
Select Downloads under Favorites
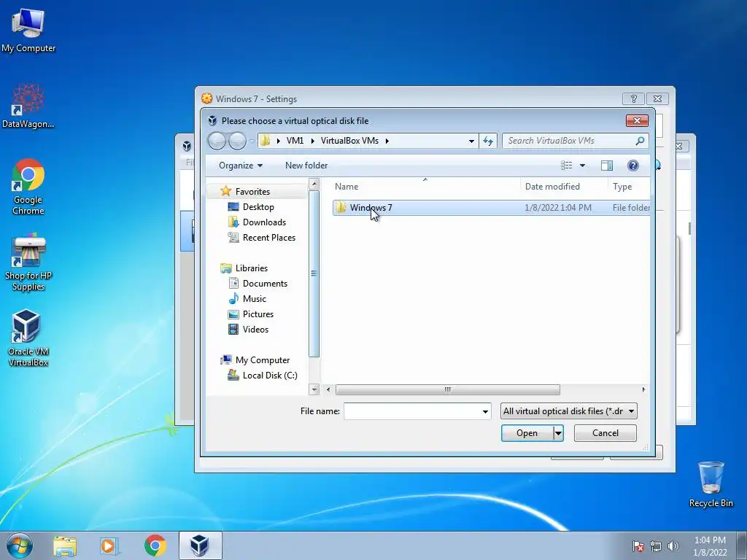click(264, 222)
